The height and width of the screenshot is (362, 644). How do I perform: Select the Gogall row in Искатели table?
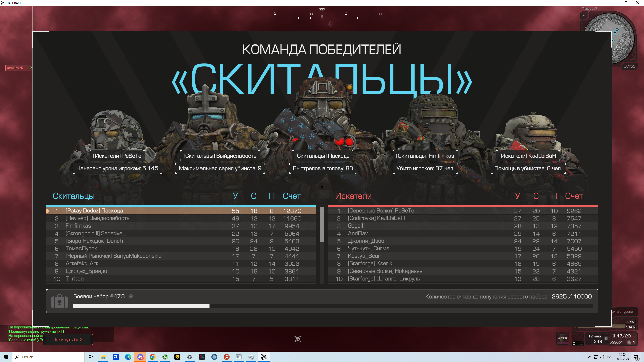(463, 226)
